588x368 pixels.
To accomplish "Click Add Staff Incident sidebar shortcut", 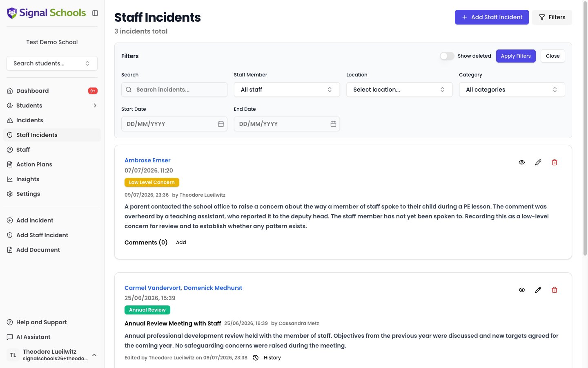I will (x=52, y=235).
